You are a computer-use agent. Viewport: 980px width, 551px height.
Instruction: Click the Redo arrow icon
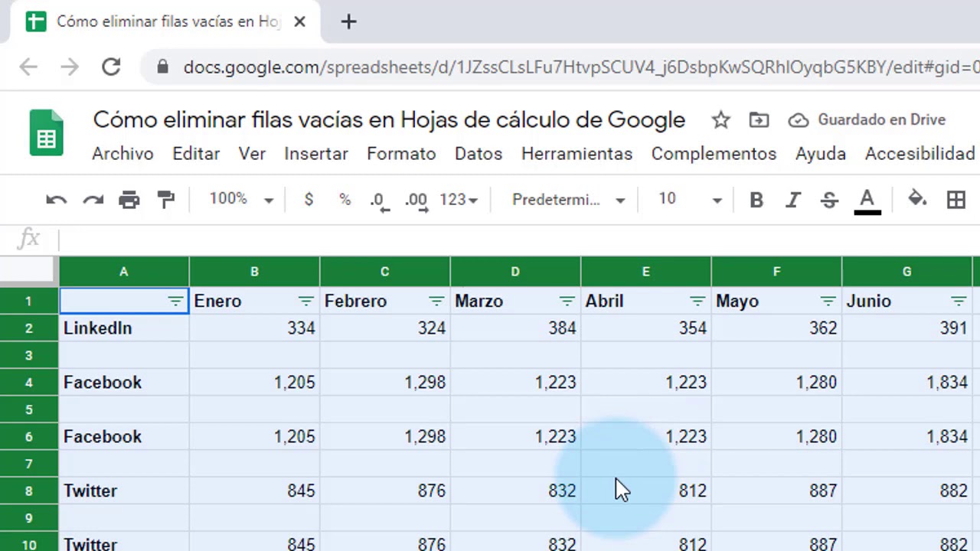pyautogui.click(x=93, y=200)
